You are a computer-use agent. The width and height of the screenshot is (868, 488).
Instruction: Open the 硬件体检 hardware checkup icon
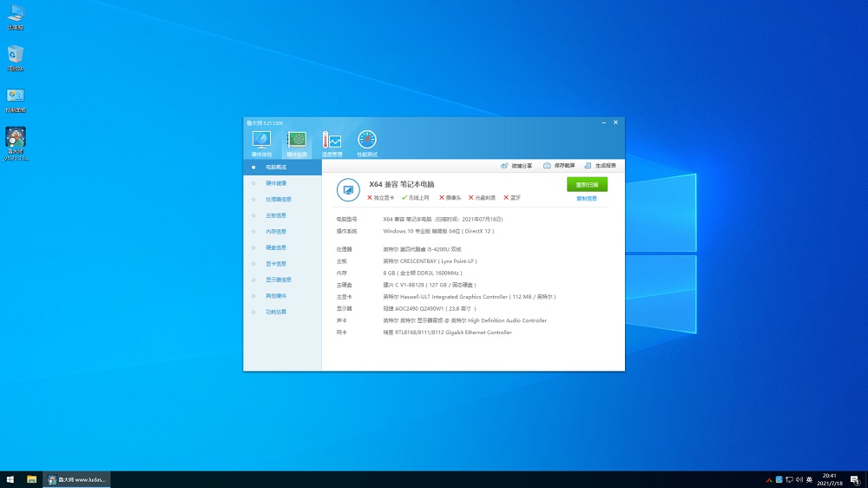(261, 141)
